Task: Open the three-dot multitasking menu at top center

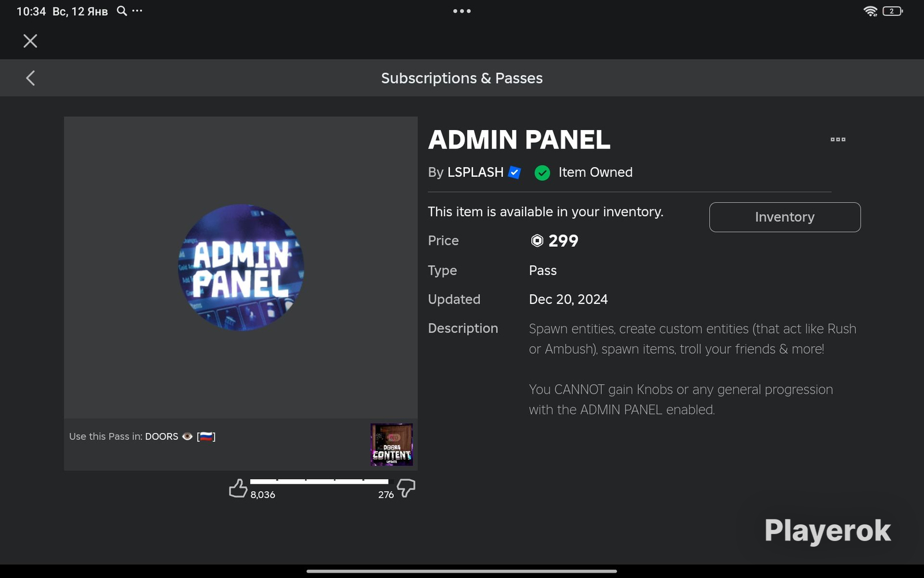Action: click(462, 11)
